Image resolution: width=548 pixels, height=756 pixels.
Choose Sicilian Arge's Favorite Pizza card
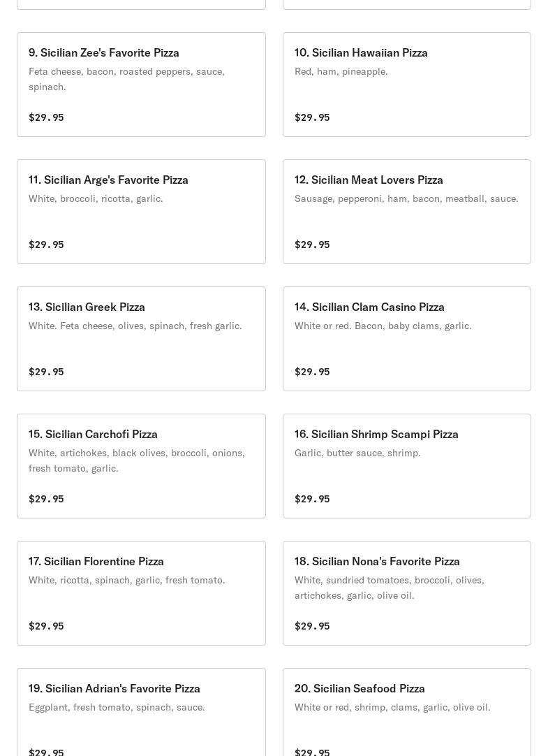click(x=108, y=180)
